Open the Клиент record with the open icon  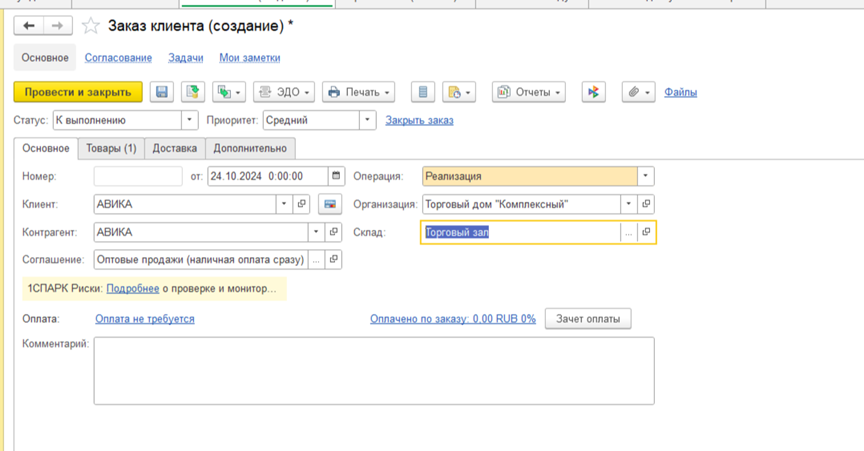tap(301, 204)
